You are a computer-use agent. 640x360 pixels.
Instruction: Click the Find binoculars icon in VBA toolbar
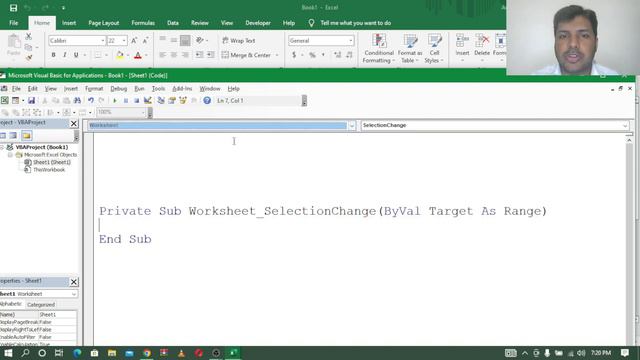click(77, 100)
